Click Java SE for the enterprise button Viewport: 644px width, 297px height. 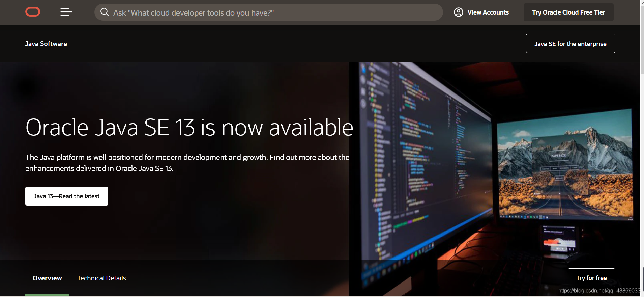click(x=570, y=44)
